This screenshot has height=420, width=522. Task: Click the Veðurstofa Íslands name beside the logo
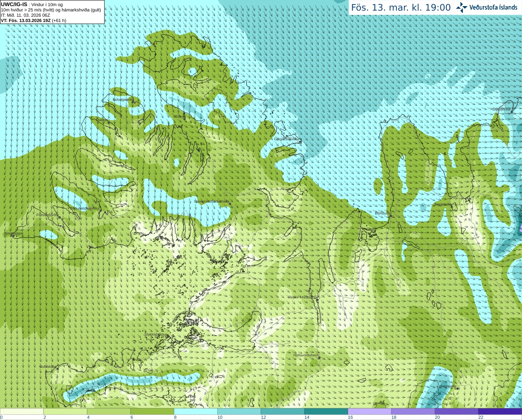pos(493,7)
